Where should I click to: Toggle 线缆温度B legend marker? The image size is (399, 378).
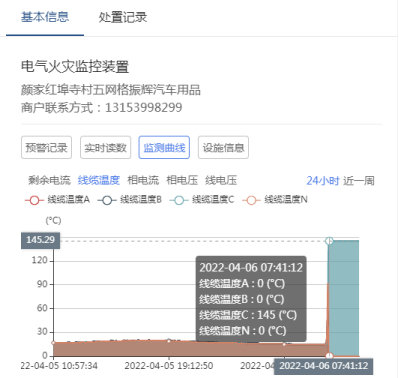pyautogui.click(x=107, y=200)
